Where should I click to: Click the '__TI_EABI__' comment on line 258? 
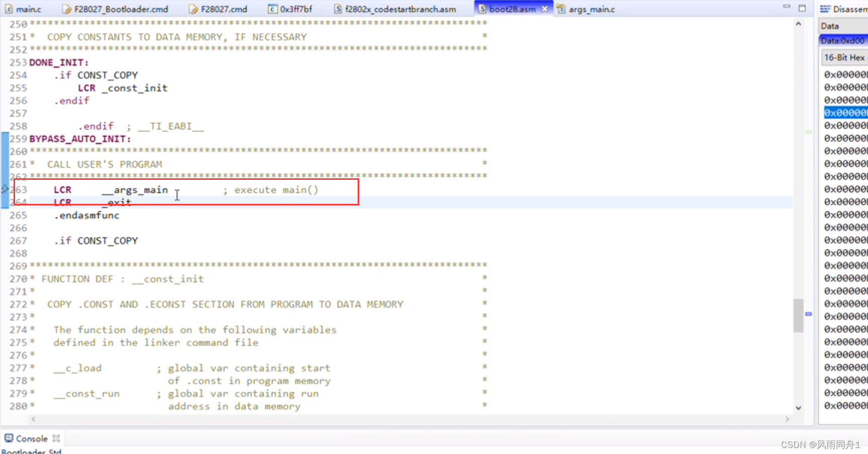click(x=171, y=126)
